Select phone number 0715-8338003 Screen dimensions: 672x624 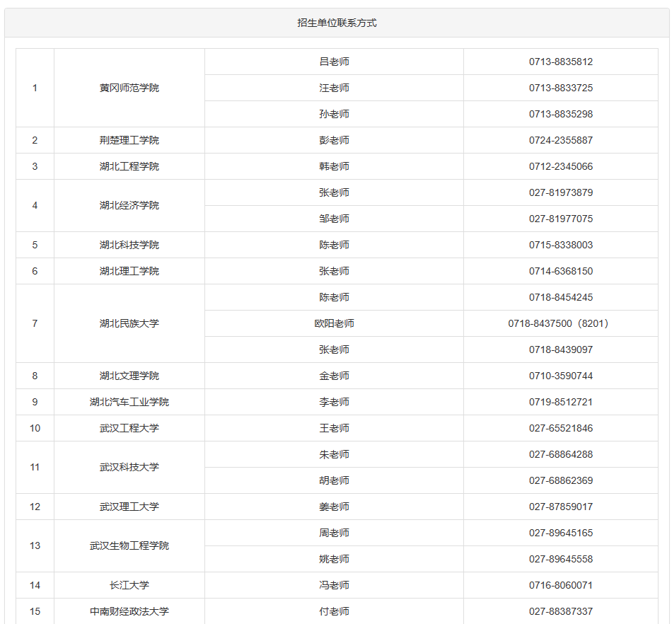pos(560,245)
